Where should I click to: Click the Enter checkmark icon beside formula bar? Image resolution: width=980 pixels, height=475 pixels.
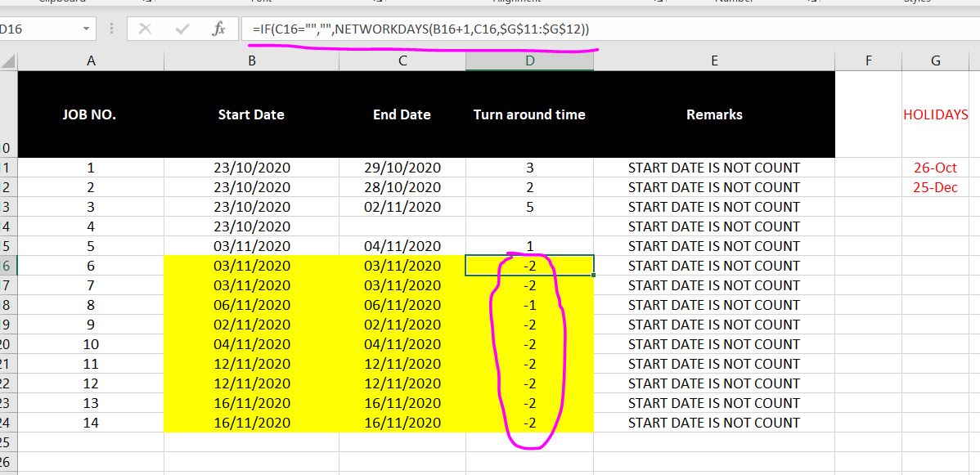pos(182,27)
